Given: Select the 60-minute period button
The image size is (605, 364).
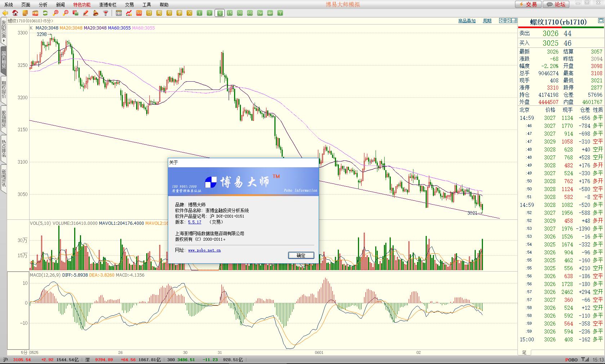Looking at the screenshot, I should [250, 13].
